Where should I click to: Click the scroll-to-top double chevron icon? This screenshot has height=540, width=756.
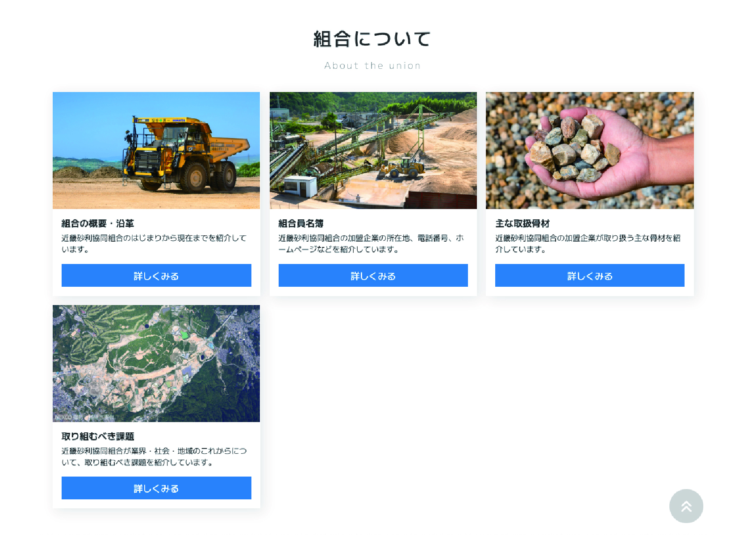click(686, 506)
